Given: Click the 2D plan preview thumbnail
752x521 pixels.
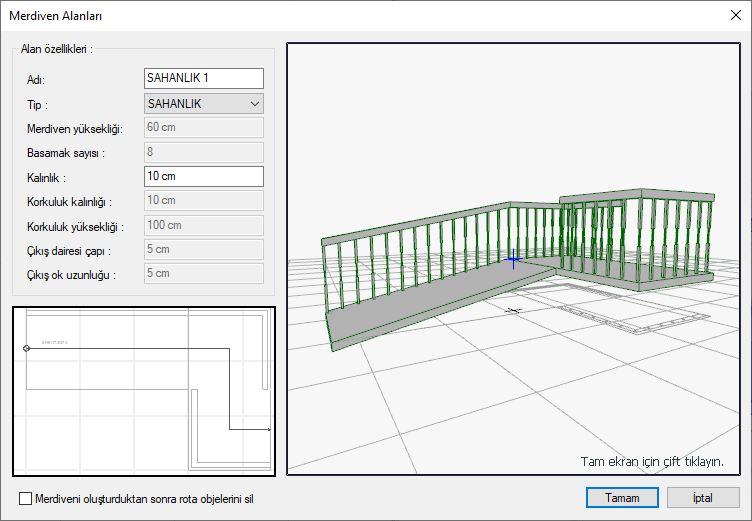Looking at the screenshot, I should pyautogui.click(x=143, y=390).
